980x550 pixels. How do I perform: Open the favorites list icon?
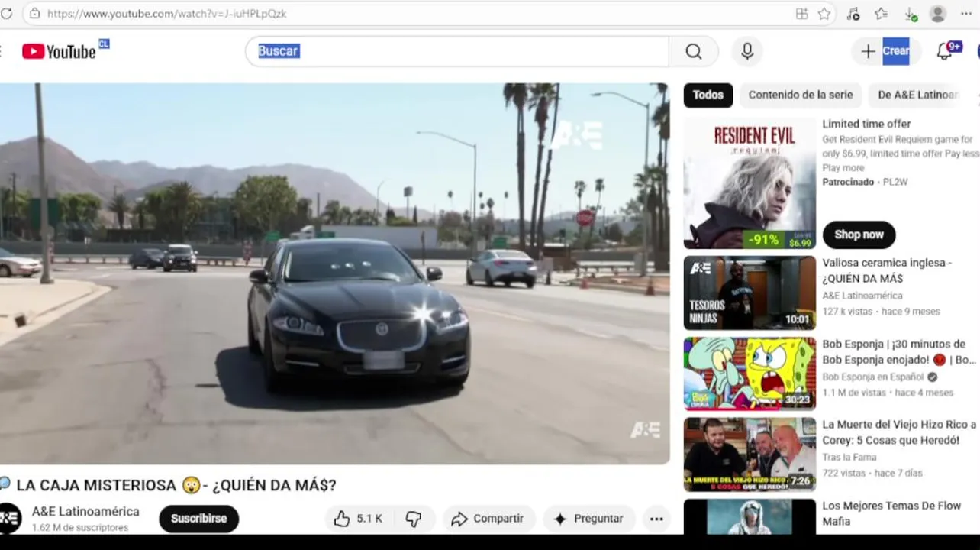click(x=882, y=14)
